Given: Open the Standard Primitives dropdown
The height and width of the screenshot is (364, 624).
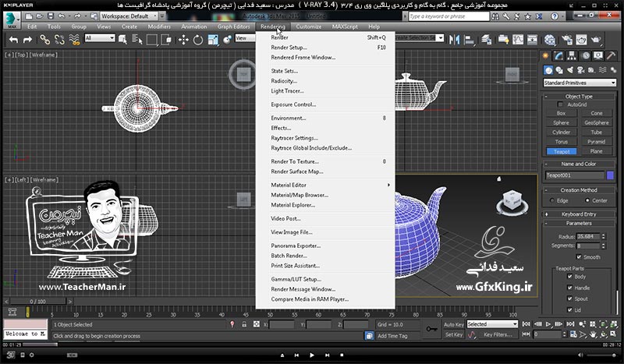Looking at the screenshot, I should tap(580, 83).
